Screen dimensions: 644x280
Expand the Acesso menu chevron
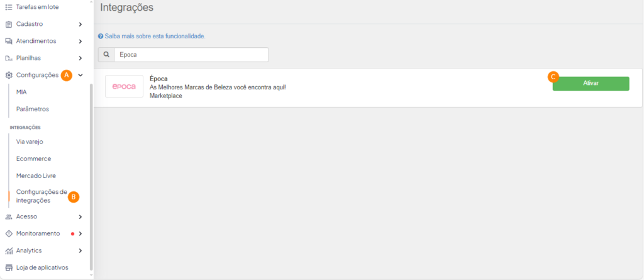(80, 216)
